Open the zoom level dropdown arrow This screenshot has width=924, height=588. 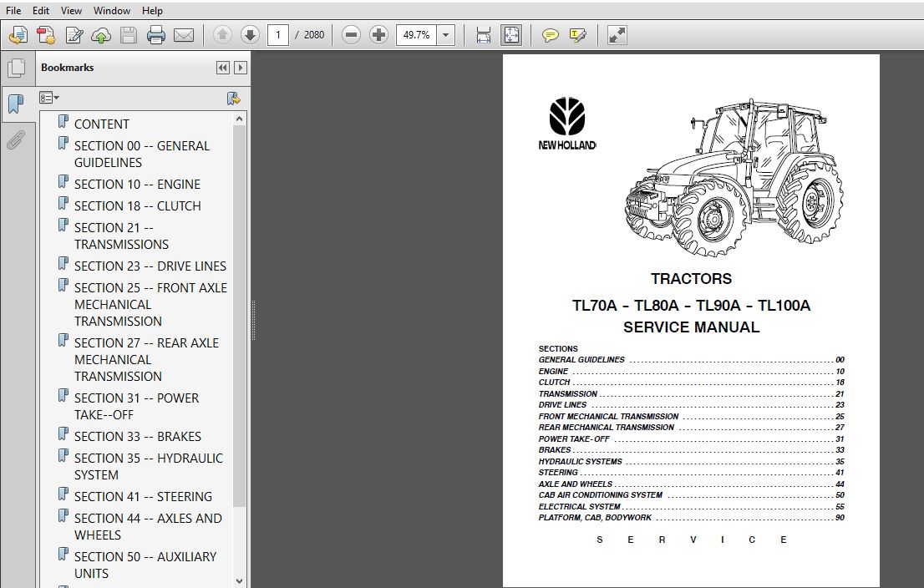(445, 35)
